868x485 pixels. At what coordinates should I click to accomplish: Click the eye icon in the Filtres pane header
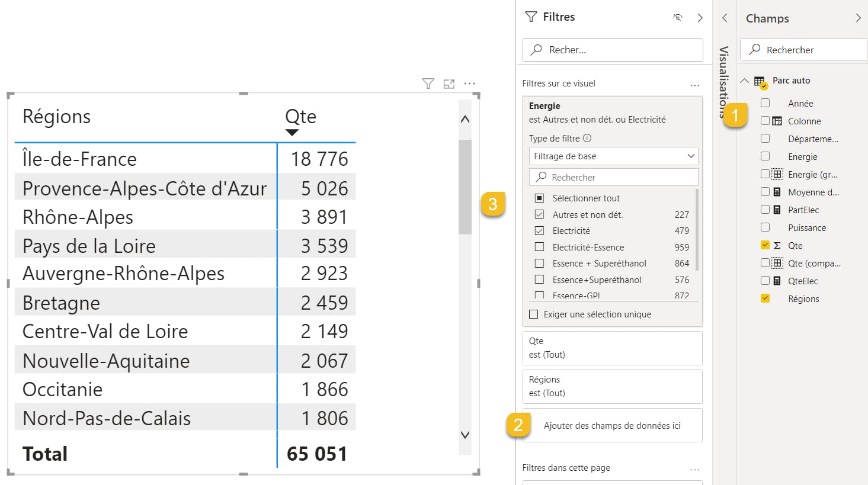pyautogui.click(x=677, y=17)
